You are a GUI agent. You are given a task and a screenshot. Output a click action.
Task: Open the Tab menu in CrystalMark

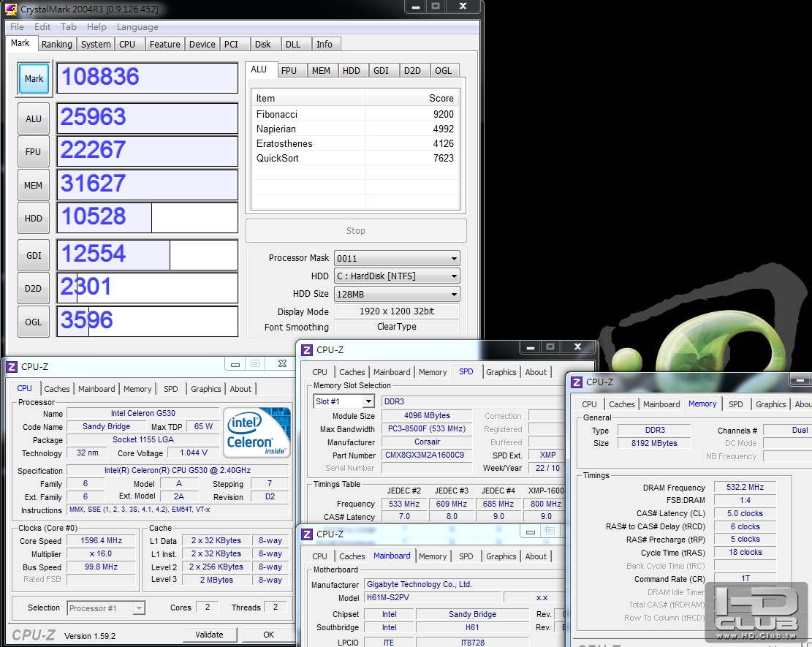(69, 27)
